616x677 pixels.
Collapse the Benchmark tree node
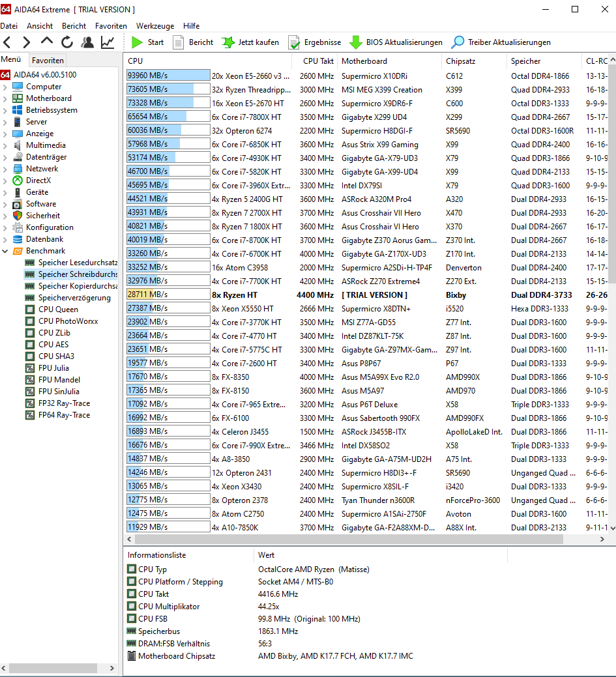[5, 251]
